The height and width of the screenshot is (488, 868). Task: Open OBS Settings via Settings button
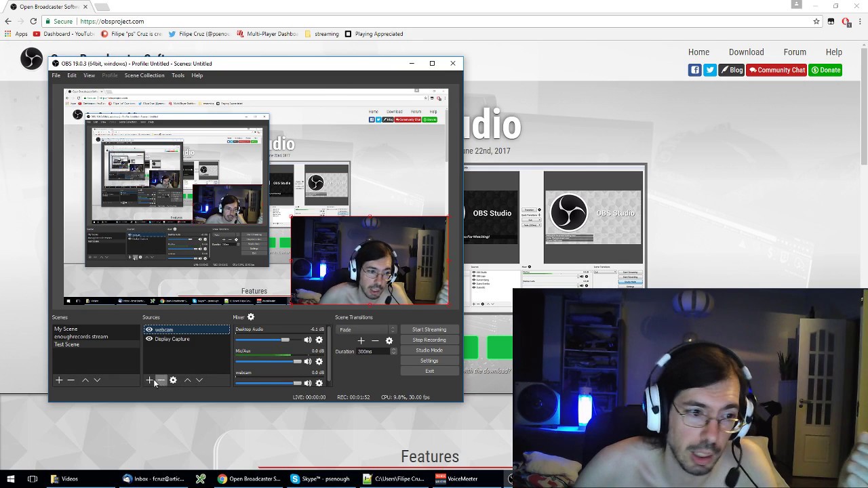429,361
